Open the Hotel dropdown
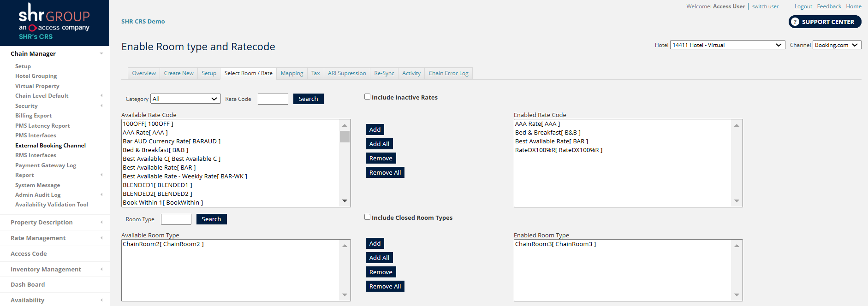Screen dimensions: 868x306 click(x=727, y=45)
